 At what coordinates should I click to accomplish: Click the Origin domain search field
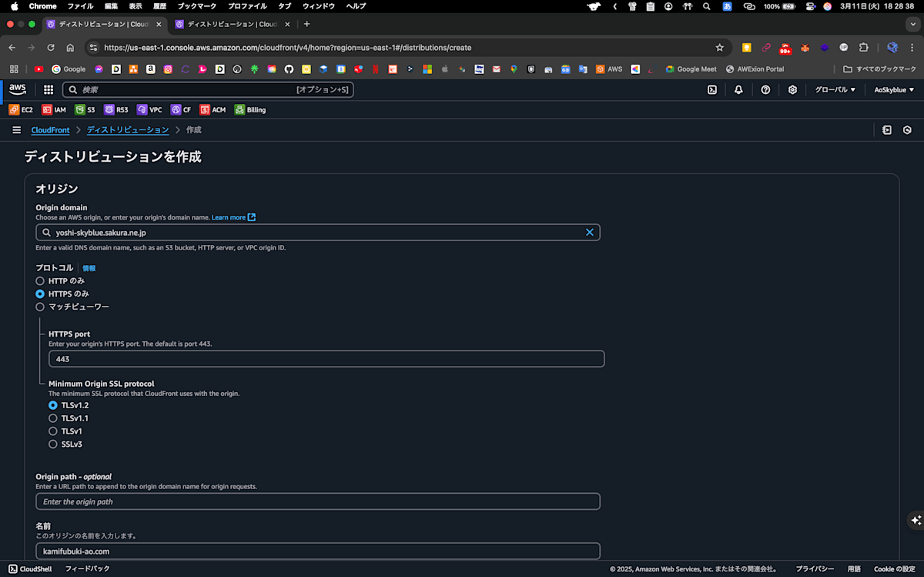coord(318,232)
